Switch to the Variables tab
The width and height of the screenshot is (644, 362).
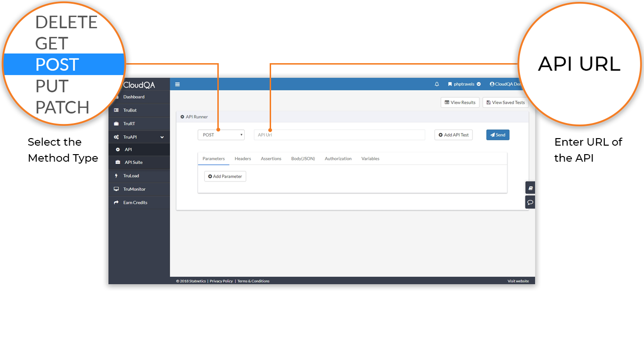(371, 158)
